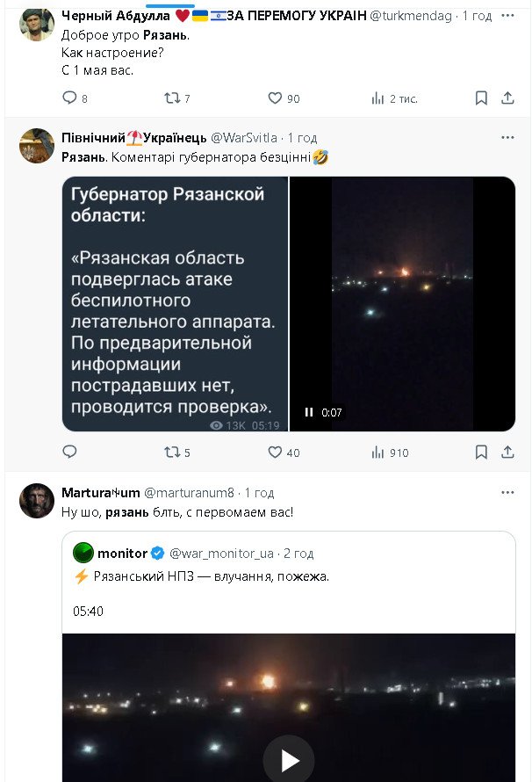Repost the Північний Українець post
532x782 pixels.
point(171,453)
